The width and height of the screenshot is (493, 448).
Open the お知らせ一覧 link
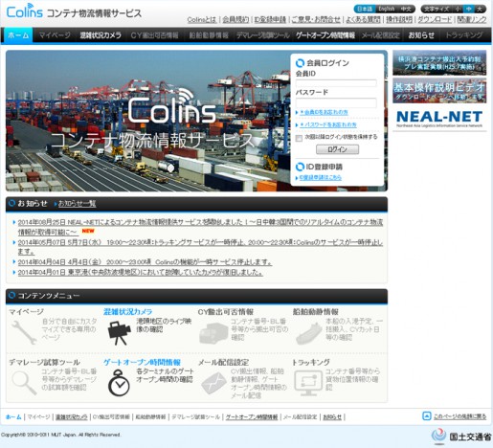(77, 204)
